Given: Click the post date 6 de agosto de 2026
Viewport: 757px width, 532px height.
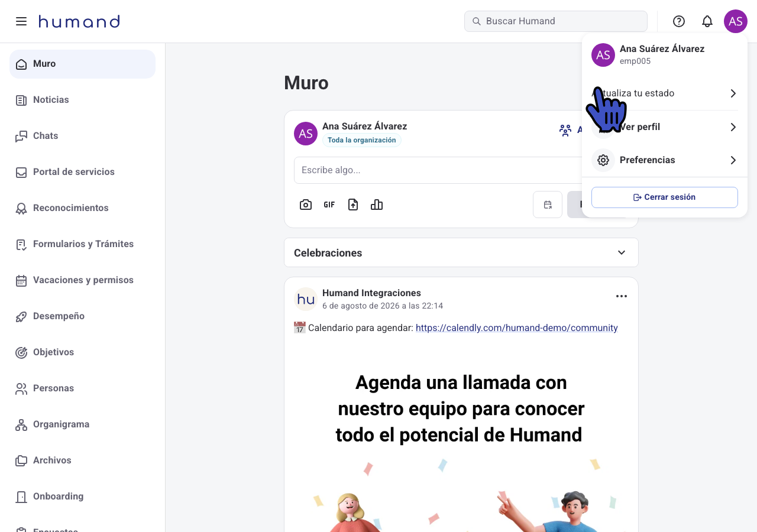Looking at the screenshot, I should (383, 306).
